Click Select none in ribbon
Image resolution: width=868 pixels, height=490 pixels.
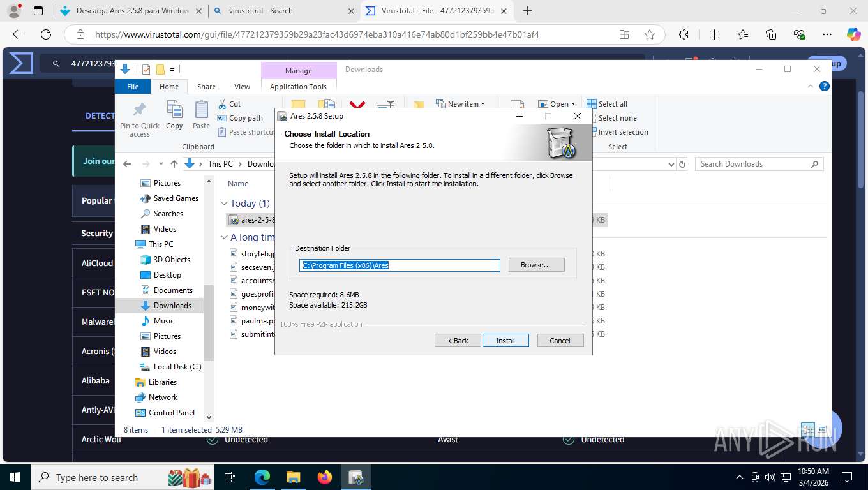tap(611, 118)
